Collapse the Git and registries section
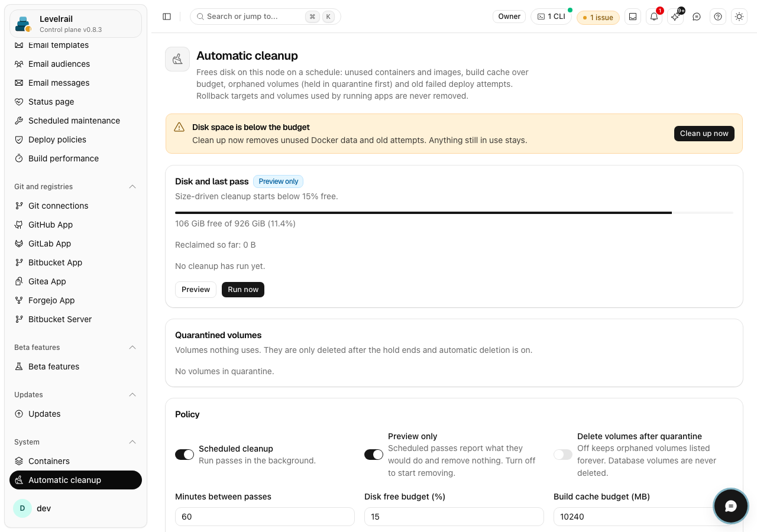The height and width of the screenshot is (532, 757). [x=132, y=187]
